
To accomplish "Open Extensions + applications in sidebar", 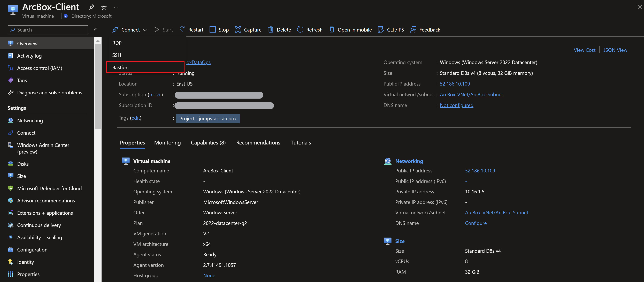I will click(47, 213).
